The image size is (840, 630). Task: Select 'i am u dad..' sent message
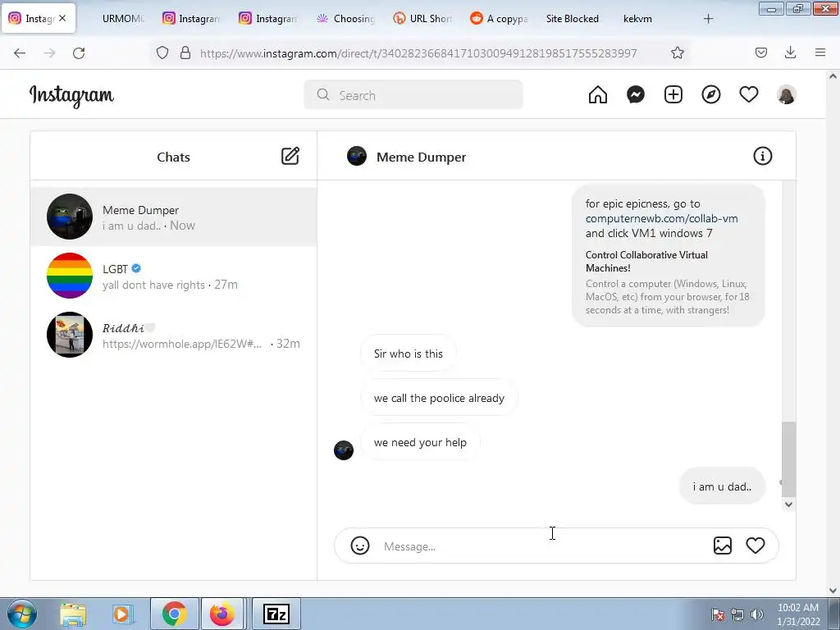click(x=722, y=486)
